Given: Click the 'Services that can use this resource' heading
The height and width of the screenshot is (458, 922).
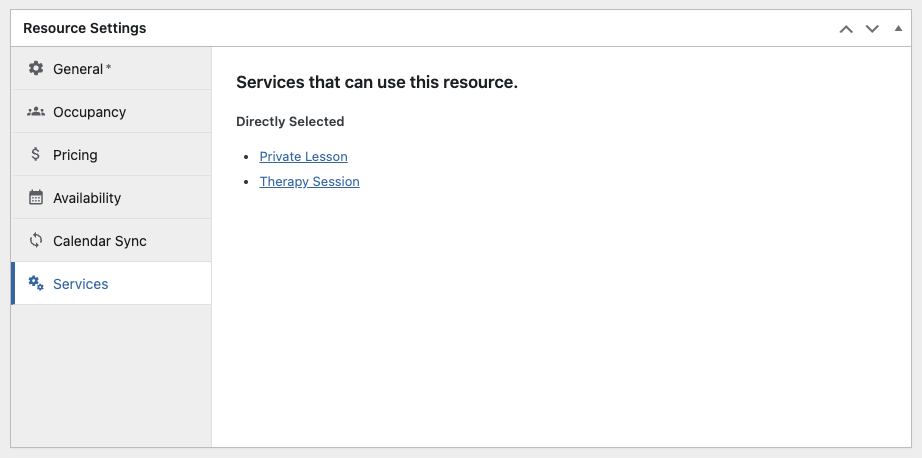Looking at the screenshot, I should pos(376,82).
